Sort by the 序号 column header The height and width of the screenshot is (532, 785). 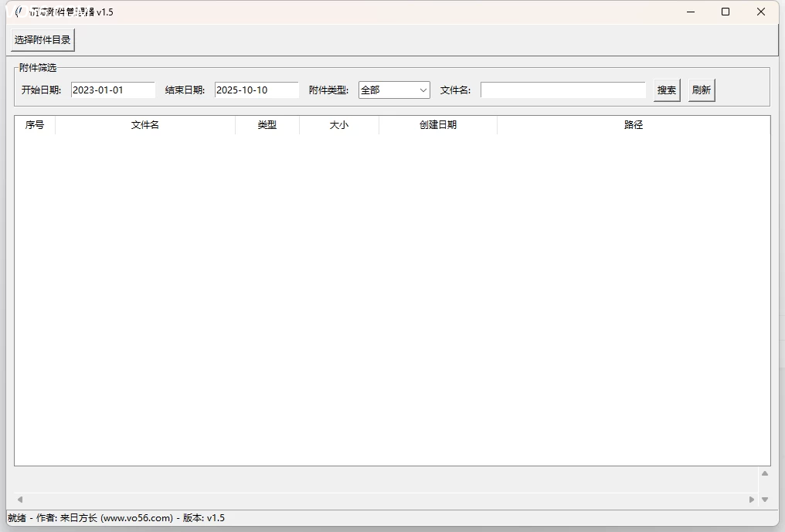tap(35, 125)
